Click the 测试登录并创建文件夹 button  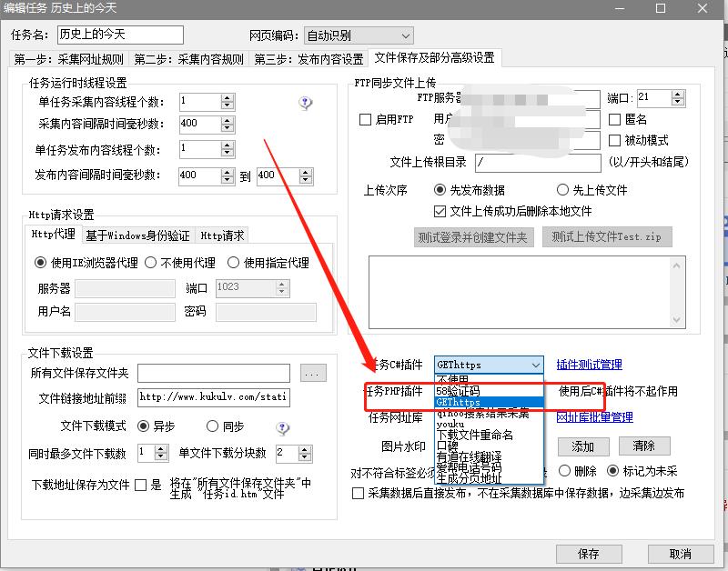473,237
